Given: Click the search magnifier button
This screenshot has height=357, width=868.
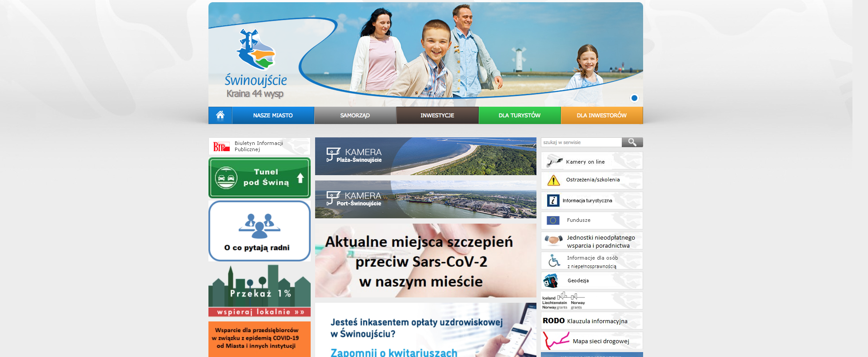Looking at the screenshot, I should [x=632, y=142].
